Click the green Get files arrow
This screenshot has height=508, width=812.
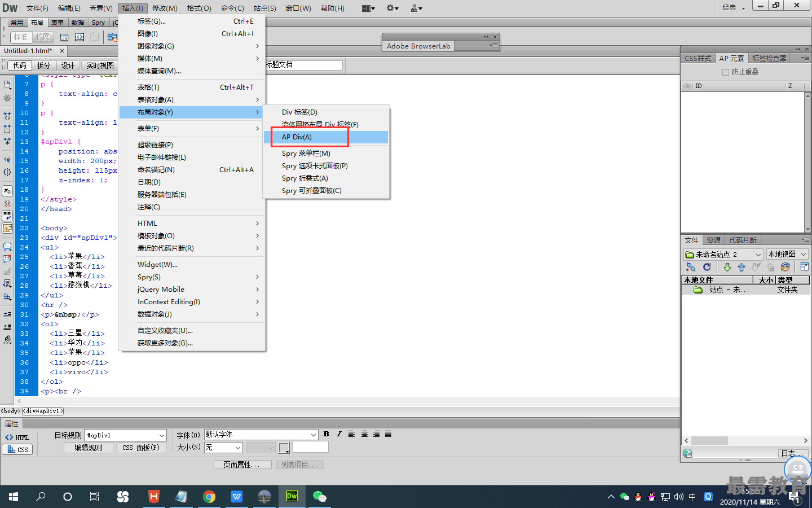pos(727,267)
